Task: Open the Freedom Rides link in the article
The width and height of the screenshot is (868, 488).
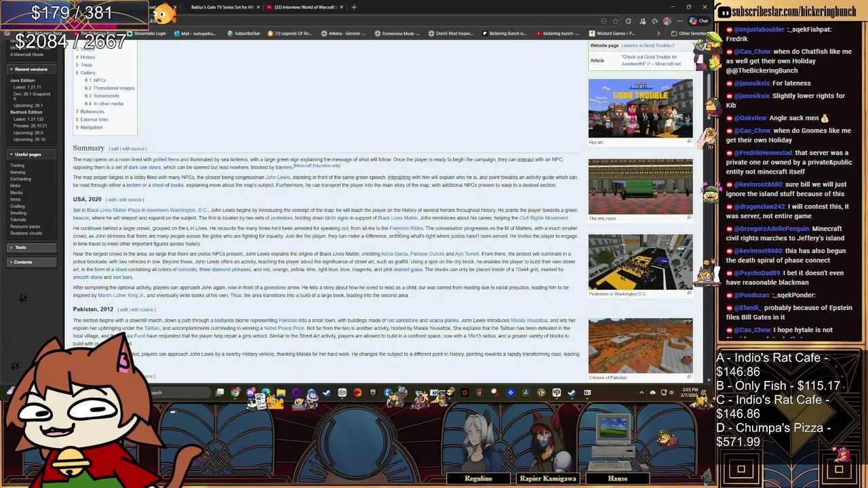Action: pos(406,228)
